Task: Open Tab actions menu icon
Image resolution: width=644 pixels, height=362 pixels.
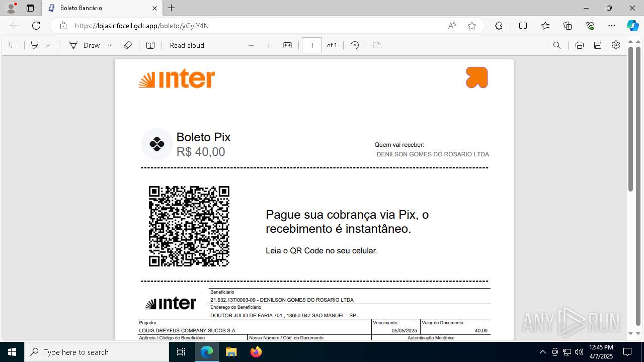Action: [30, 8]
